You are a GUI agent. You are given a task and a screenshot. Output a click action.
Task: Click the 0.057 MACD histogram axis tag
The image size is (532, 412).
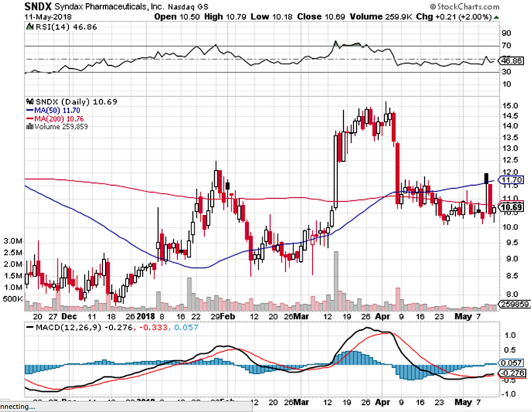(511, 363)
